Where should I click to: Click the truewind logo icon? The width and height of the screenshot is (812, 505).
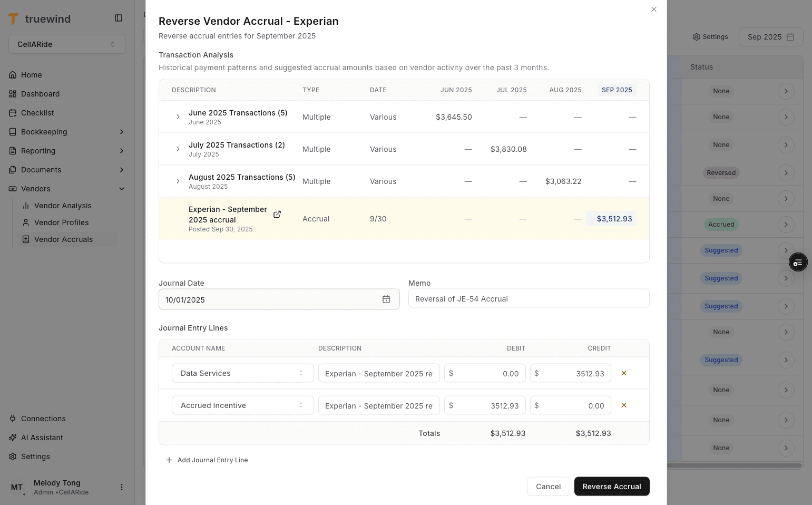13,19
